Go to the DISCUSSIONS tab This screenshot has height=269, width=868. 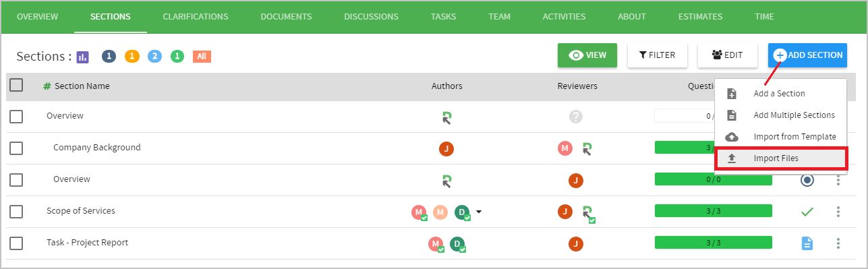click(x=371, y=16)
